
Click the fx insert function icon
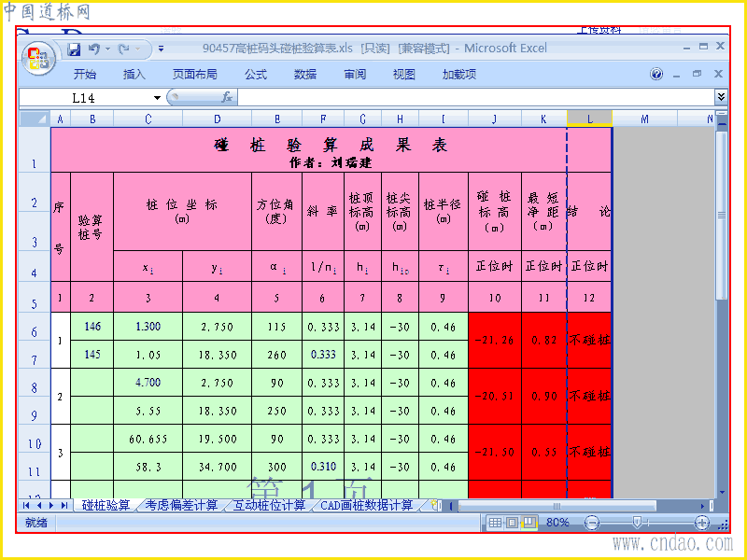(x=227, y=97)
